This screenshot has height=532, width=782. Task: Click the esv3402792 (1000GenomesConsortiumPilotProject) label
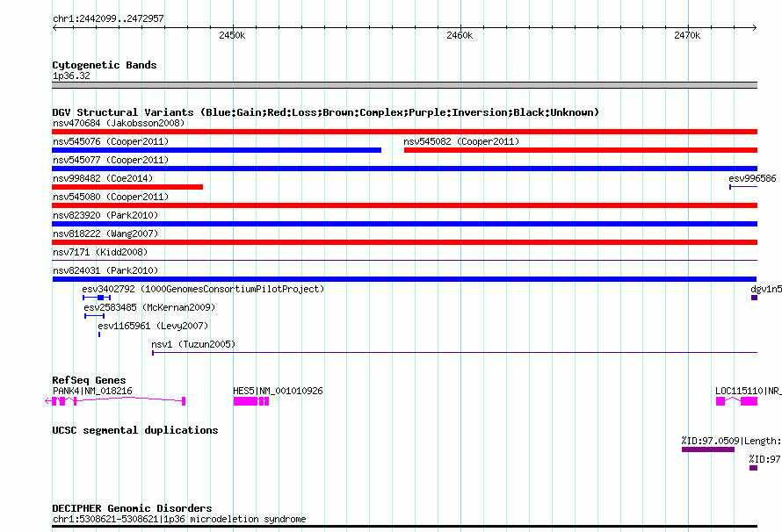tap(203, 289)
